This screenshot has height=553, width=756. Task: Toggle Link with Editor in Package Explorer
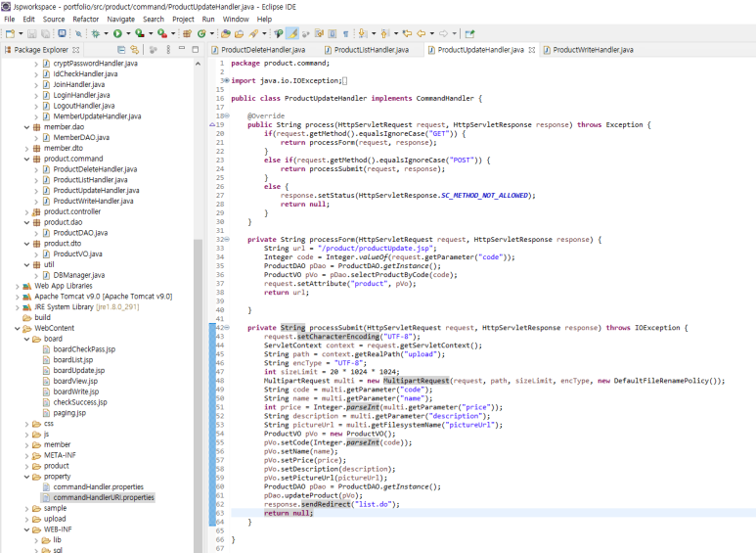click(135, 50)
